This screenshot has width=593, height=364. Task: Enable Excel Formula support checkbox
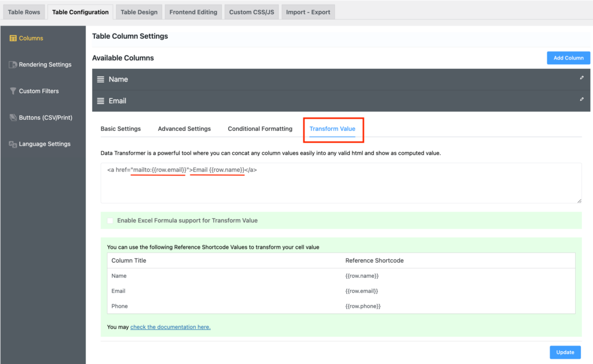[x=110, y=220]
